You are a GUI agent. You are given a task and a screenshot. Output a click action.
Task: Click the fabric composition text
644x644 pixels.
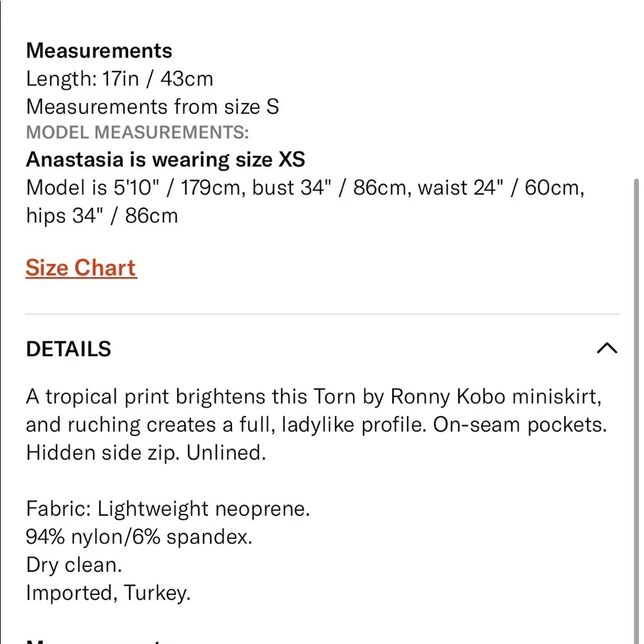pos(139,536)
